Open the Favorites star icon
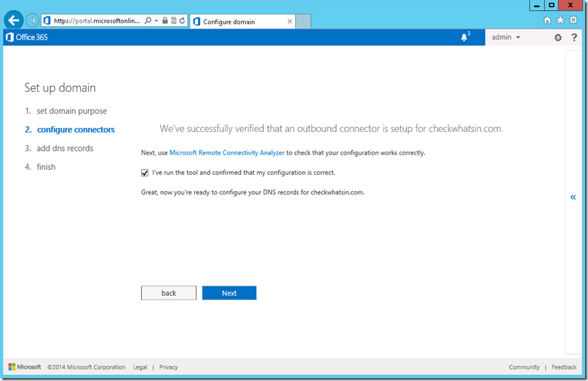Image resolution: width=588 pixels, height=381 pixels. (x=560, y=20)
